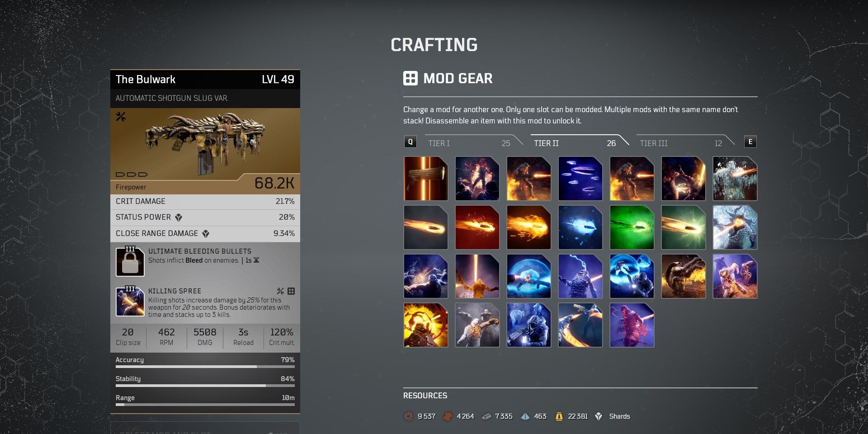Click the Shards resource icon
The width and height of the screenshot is (868, 434).
point(599,416)
